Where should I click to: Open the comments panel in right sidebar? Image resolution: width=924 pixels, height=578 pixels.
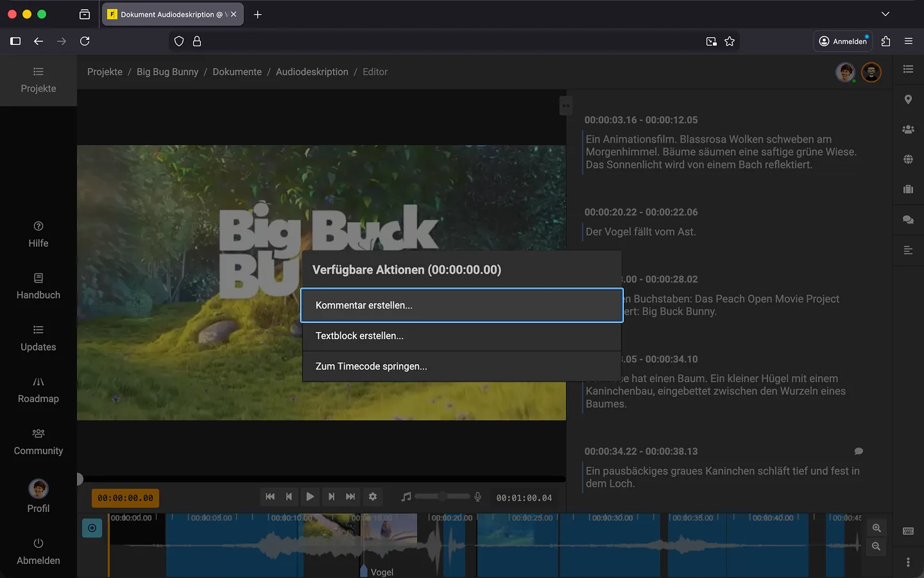coord(908,220)
